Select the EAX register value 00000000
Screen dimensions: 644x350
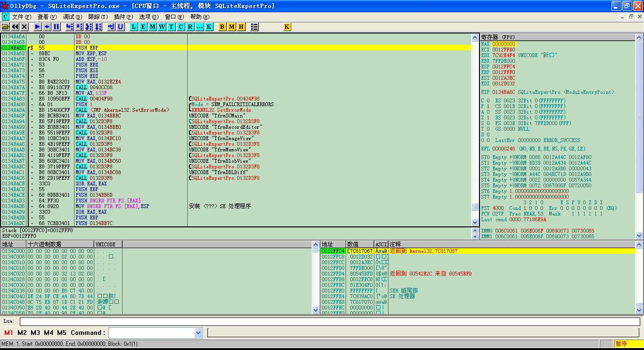[x=504, y=44]
